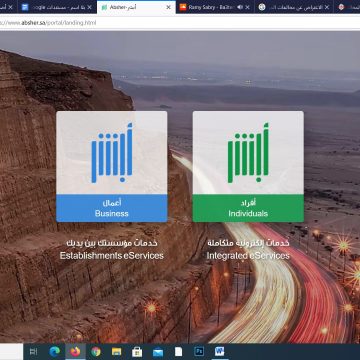360x360 pixels.
Task: Open Microsoft Store from the taskbar
Action: click(x=137, y=352)
